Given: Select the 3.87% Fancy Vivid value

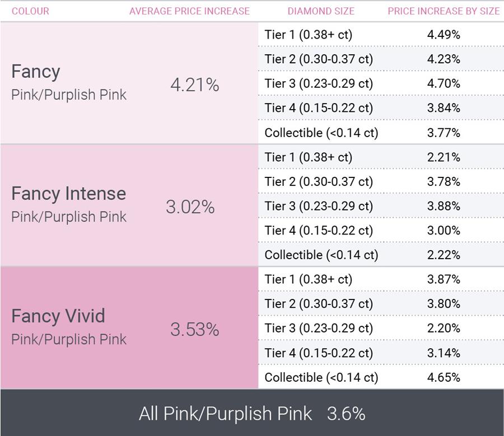Looking at the screenshot, I should pos(444,279).
